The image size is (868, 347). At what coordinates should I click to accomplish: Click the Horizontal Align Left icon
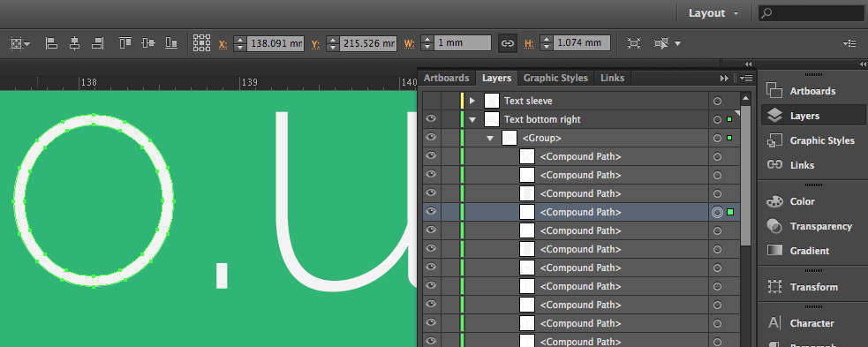click(x=51, y=43)
